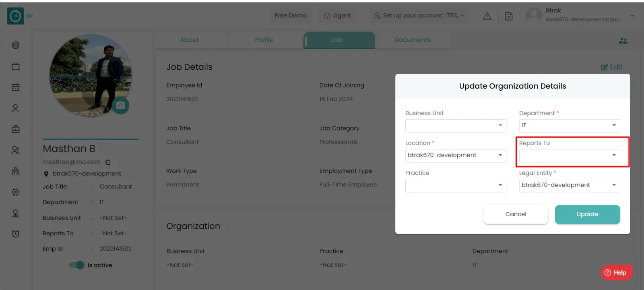This screenshot has height=290, width=644.
Task: Expand the user account arrow in header
Action: pos(632,16)
